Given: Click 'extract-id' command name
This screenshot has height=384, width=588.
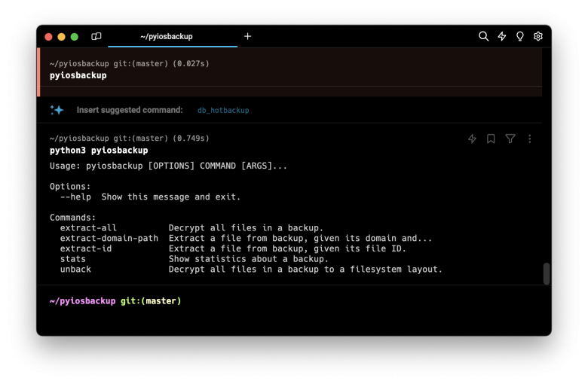Looking at the screenshot, I should 86,248.
